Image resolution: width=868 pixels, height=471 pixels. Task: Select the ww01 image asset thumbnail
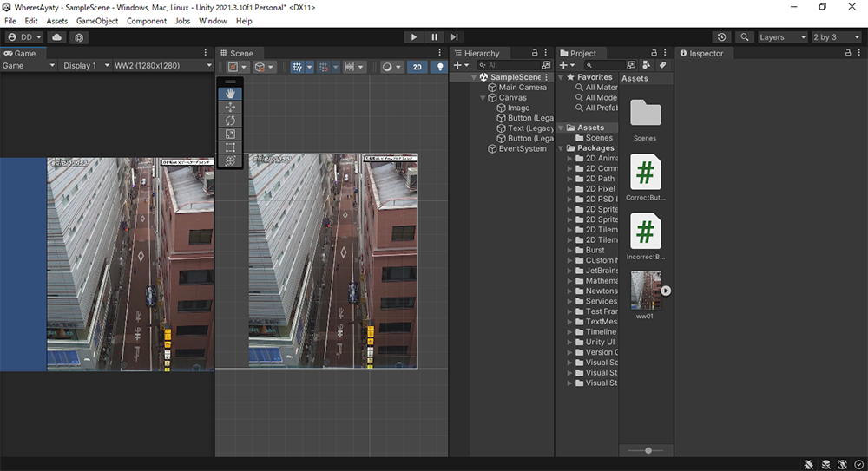coord(645,290)
